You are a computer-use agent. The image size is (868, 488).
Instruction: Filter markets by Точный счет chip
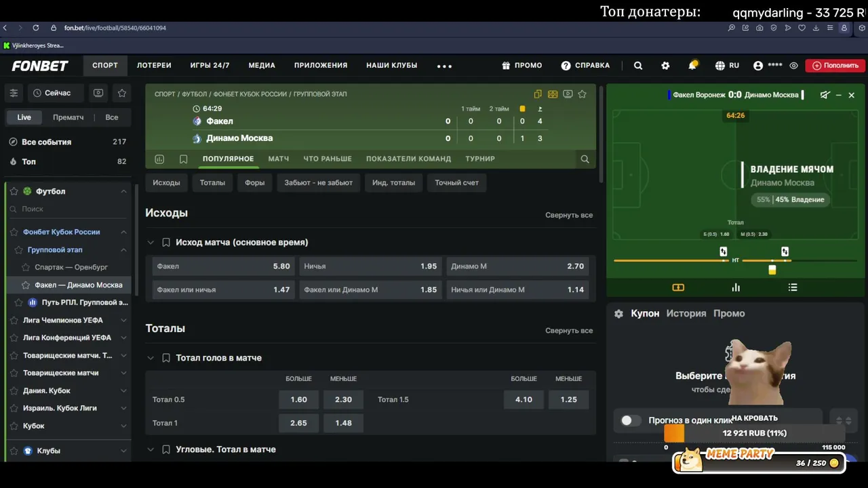pyautogui.click(x=456, y=183)
